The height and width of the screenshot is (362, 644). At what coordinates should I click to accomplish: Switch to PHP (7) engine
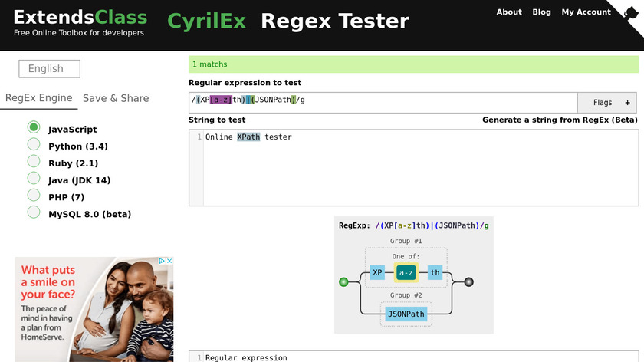pos(34,195)
